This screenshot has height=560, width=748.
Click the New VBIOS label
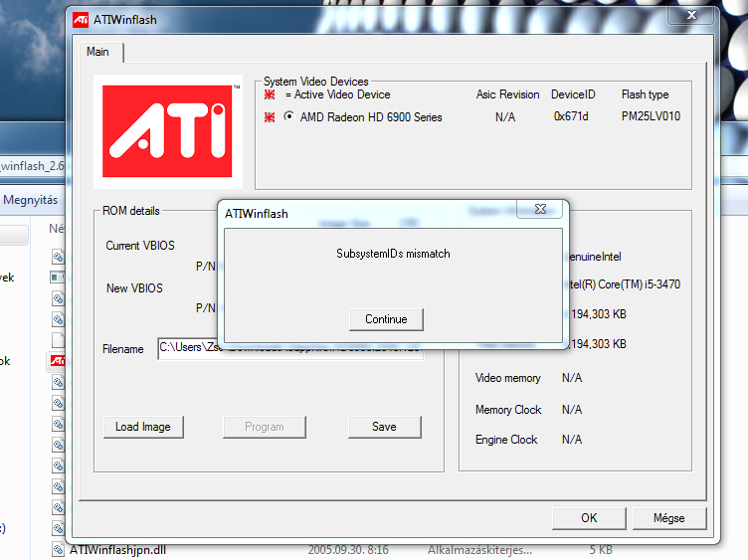[x=134, y=288]
